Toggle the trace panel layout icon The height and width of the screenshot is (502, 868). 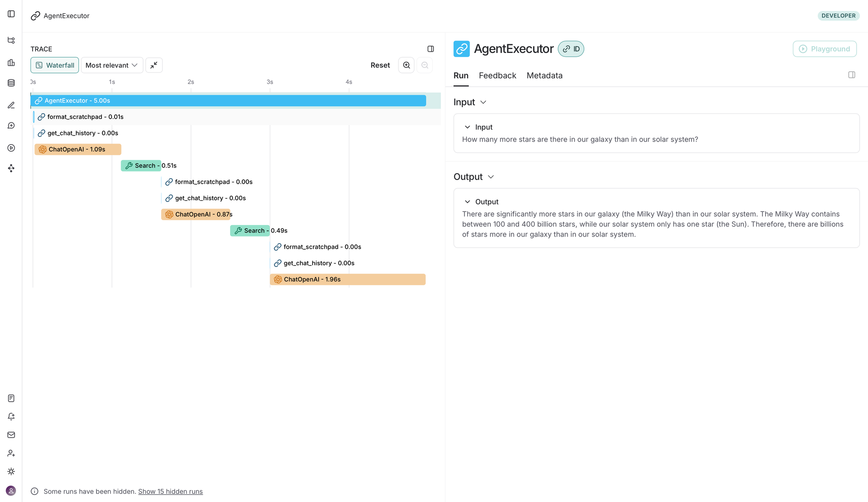(x=431, y=49)
